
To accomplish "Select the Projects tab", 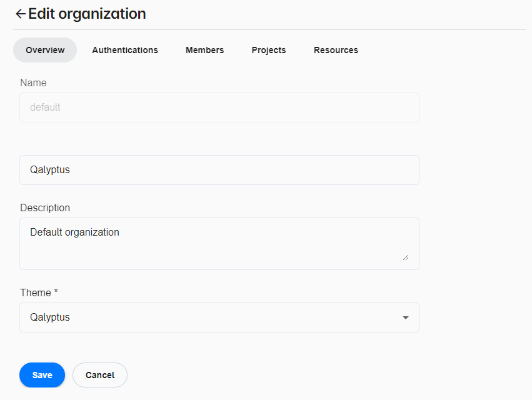I will [x=268, y=50].
